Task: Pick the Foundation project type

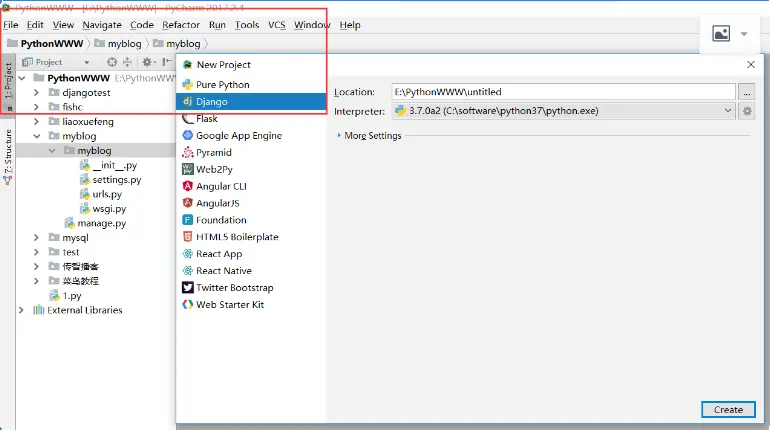Action: pos(250,220)
